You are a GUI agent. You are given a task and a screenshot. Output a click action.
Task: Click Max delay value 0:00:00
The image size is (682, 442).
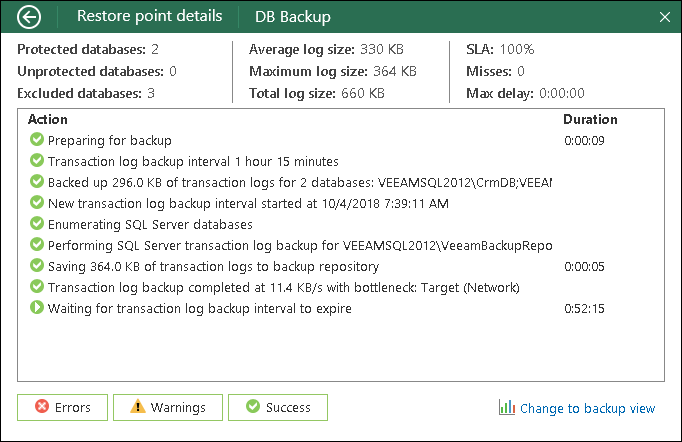click(562, 93)
